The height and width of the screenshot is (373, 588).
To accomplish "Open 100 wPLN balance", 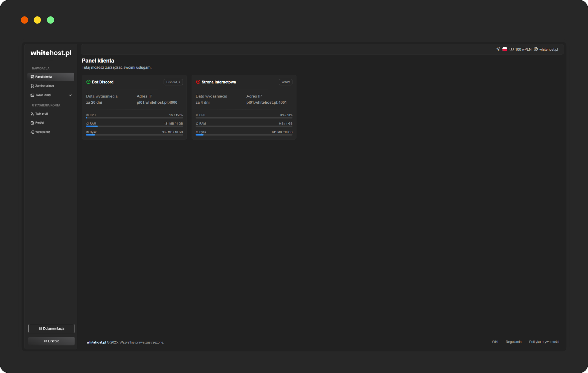I will point(523,49).
